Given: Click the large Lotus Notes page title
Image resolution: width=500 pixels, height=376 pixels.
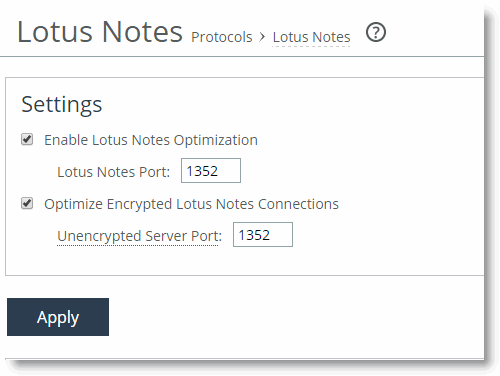Looking at the screenshot, I should (100, 32).
